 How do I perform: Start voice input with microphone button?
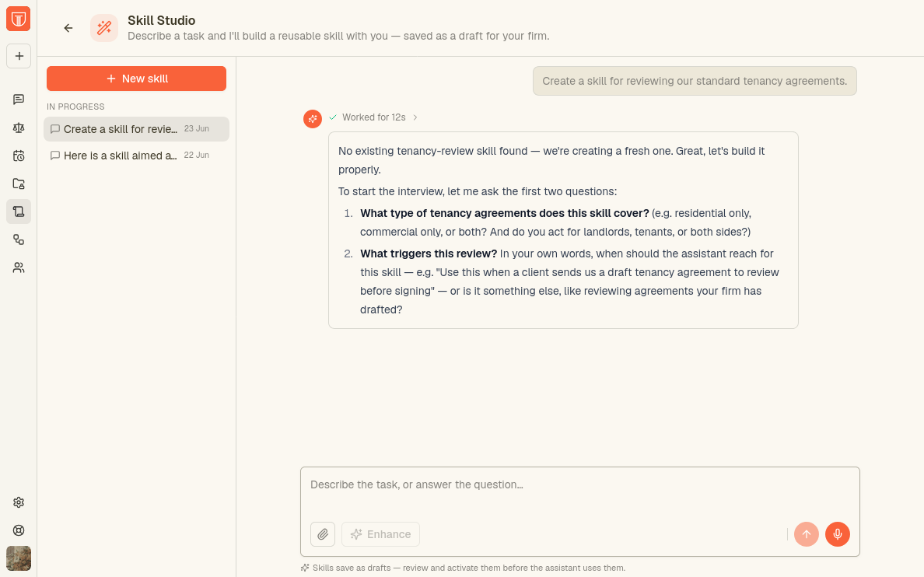[x=838, y=534]
